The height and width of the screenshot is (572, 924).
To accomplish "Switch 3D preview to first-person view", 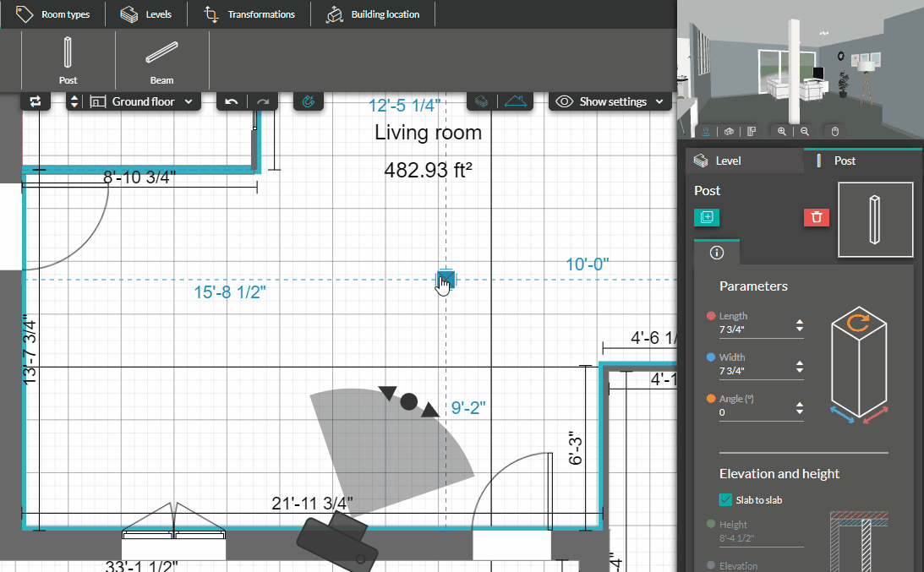I will coord(706,131).
